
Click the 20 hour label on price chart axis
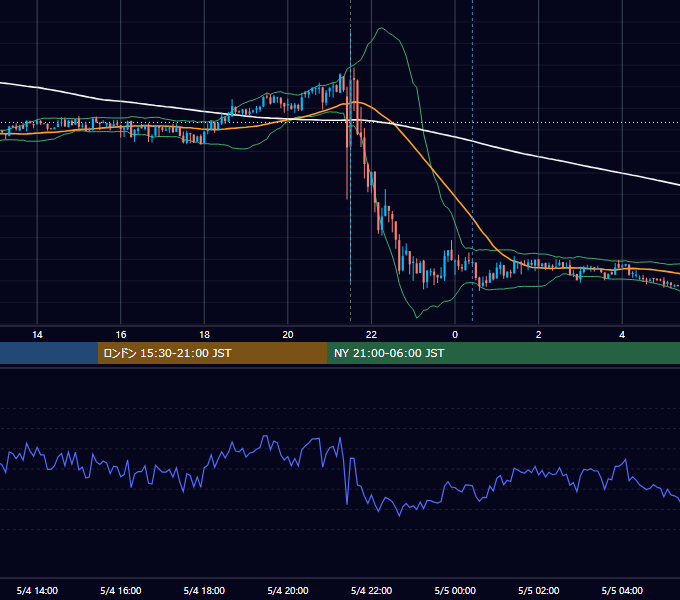(x=288, y=335)
